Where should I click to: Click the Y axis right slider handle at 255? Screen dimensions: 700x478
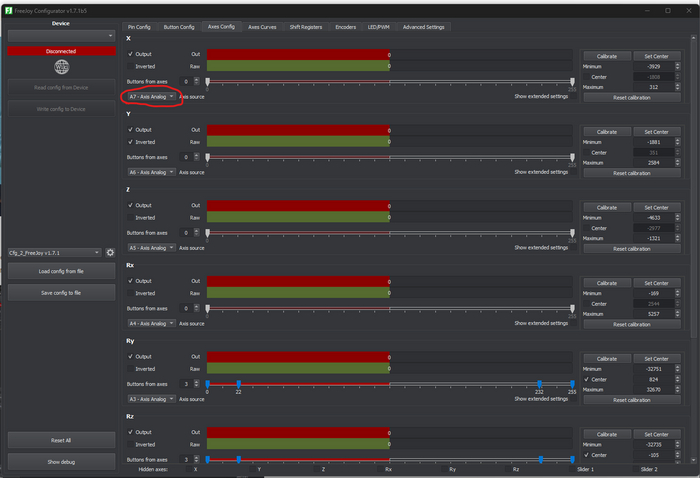(572, 157)
